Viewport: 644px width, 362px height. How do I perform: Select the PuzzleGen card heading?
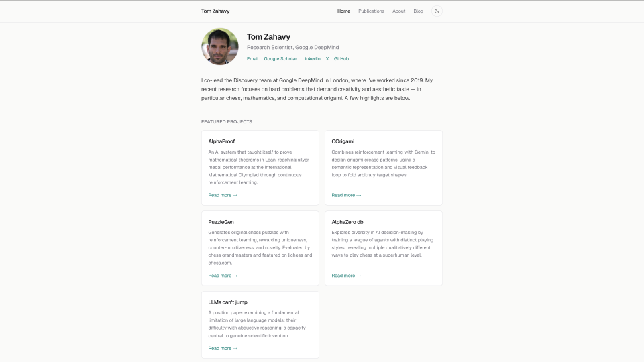click(221, 222)
